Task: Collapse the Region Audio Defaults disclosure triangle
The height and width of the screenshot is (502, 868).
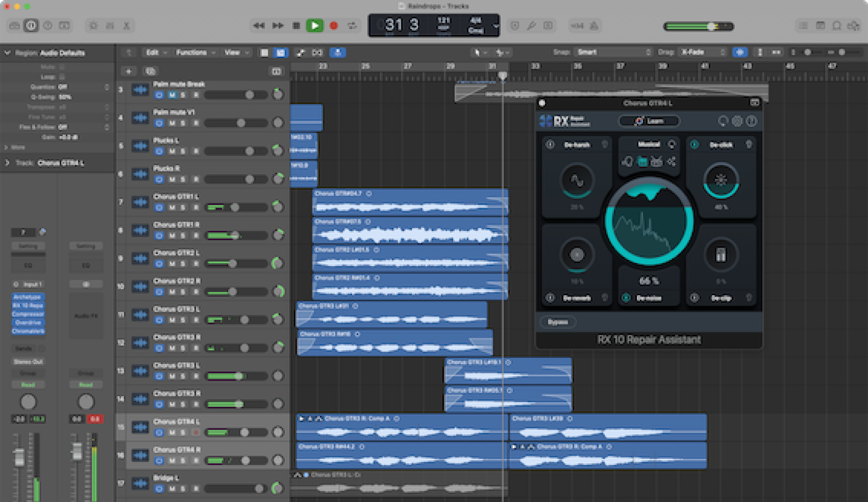Action: [x=7, y=53]
